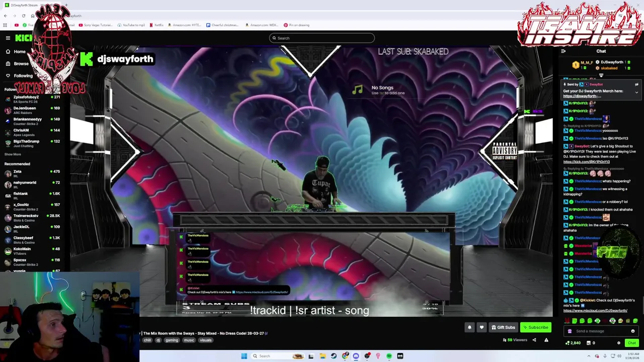Open the mixcloud.com/DJSwayforth chat link
This screenshot has width=644, height=362.
(x=595, y=311)
